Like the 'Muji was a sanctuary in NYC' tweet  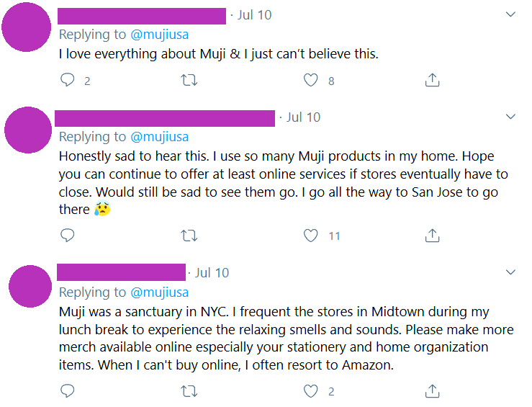point(310,391)
